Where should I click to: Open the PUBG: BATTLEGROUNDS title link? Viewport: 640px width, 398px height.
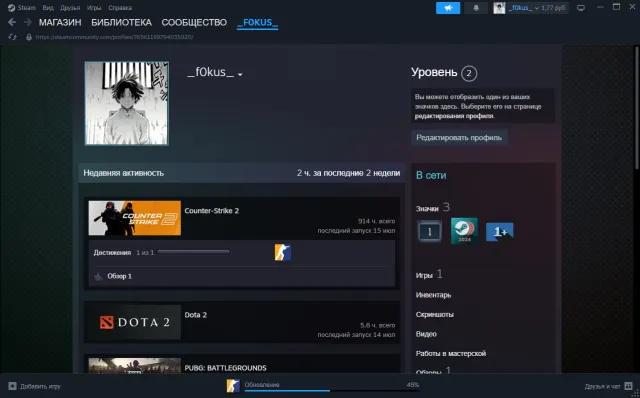[x=225, y=368]
